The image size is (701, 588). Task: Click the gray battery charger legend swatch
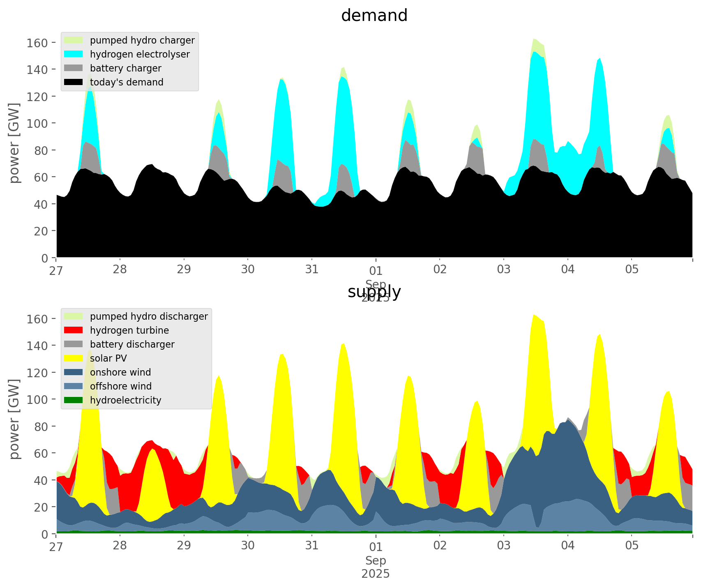tap(74, 68)
